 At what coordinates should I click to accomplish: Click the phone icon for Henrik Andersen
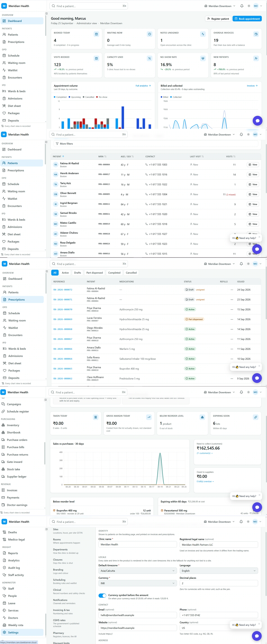(147, 175)
